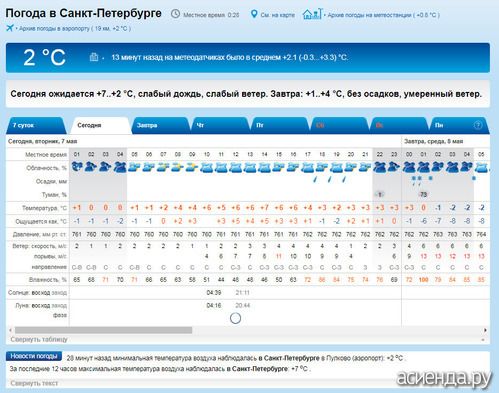The image size is (499, 393).
Task: Collapse the news via Свернуть текст
Action: pyautogui.click(x=34, y=383)
